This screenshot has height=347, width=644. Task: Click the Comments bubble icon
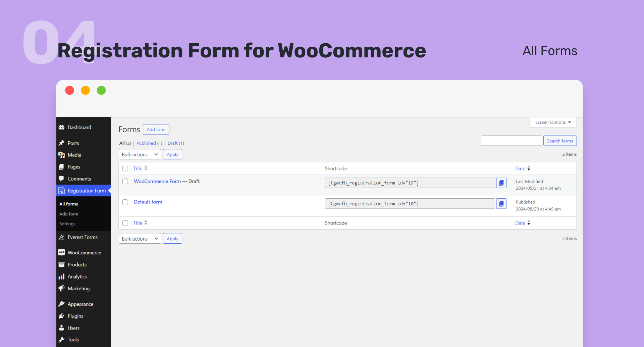62,179
